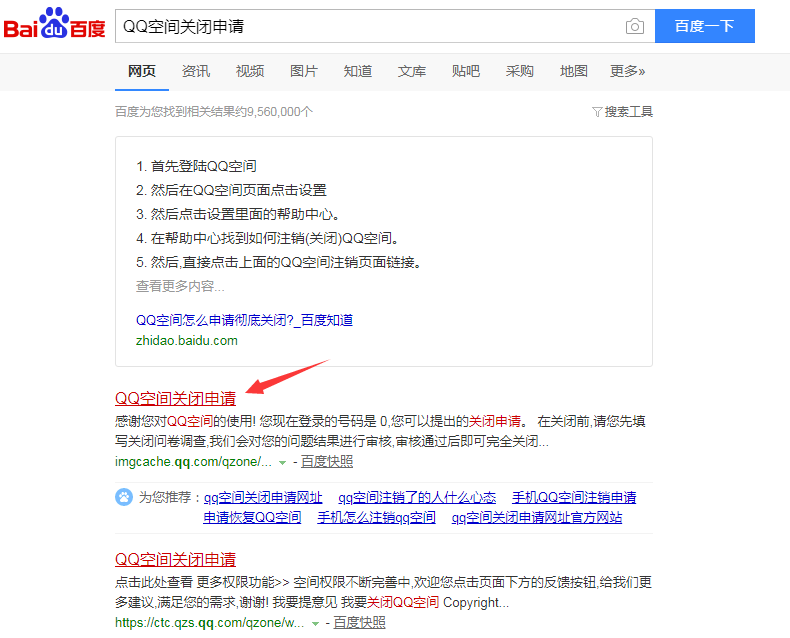Switch to the 视频 tab
Screen dimensions: 790x638
pyautogui.click(x=249, y=71)
